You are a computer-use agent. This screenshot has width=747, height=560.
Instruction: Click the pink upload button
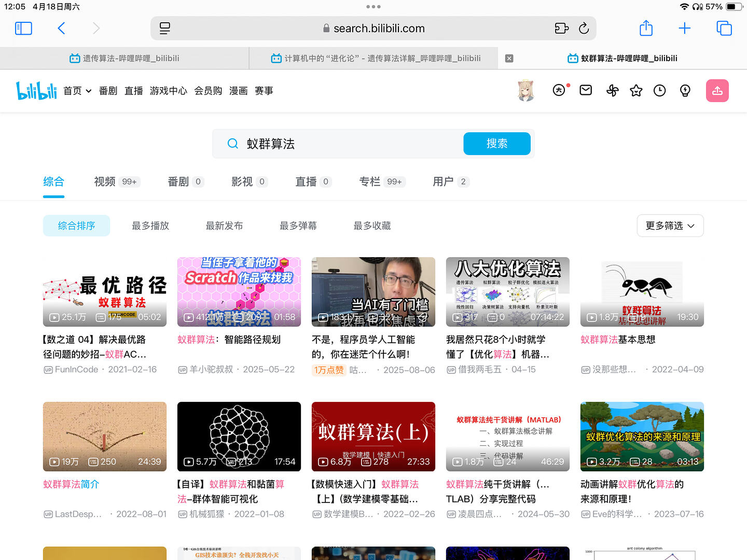(717, 91)
